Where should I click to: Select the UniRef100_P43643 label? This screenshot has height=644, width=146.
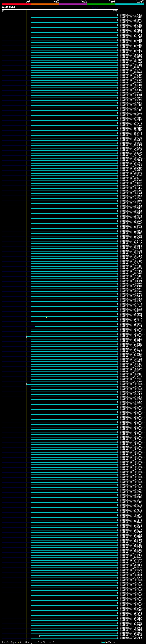(x=131, y=198)
